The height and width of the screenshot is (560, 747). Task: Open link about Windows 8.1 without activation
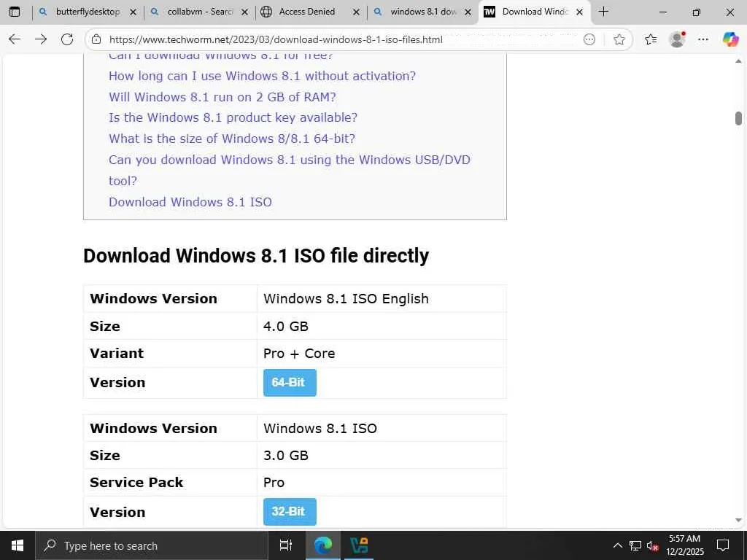262,76
